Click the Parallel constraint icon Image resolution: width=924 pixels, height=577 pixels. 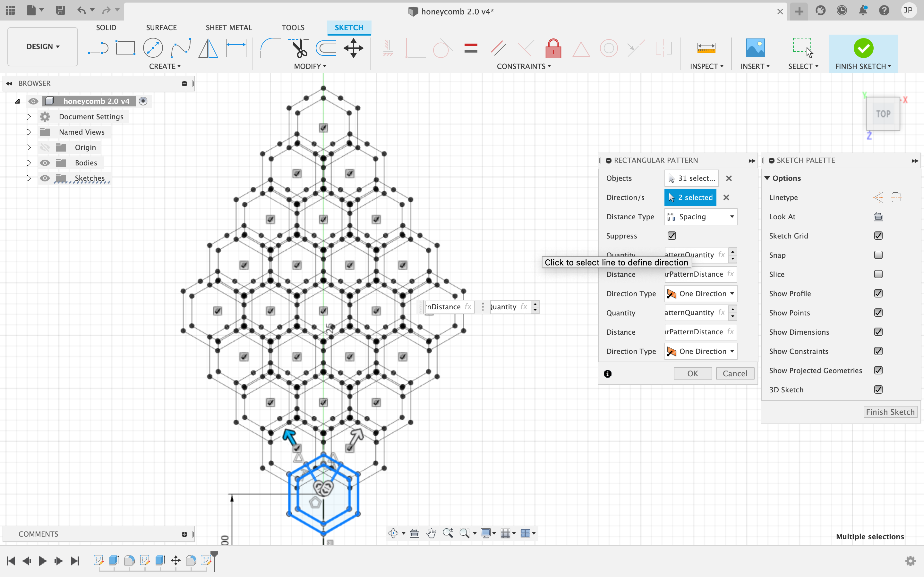(x=497, y=48)
